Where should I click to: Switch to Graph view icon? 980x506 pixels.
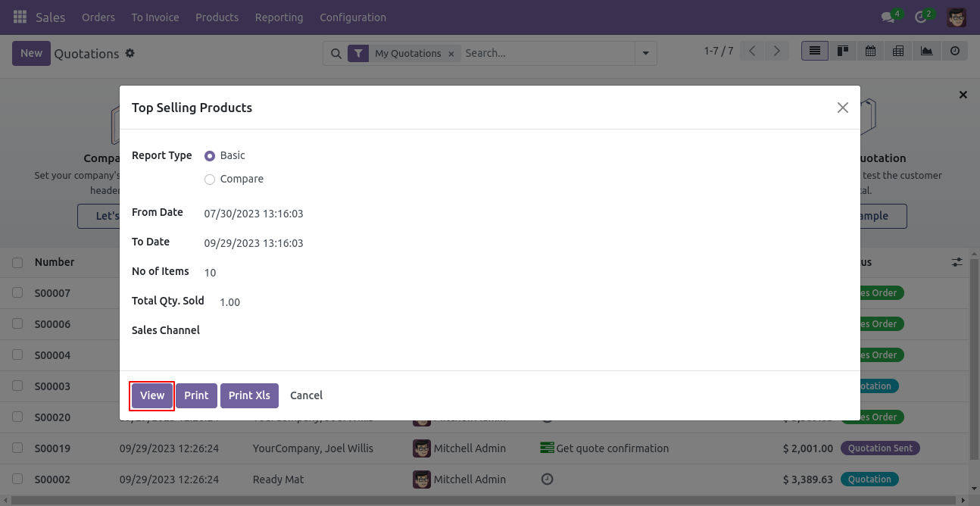point(926,51)
